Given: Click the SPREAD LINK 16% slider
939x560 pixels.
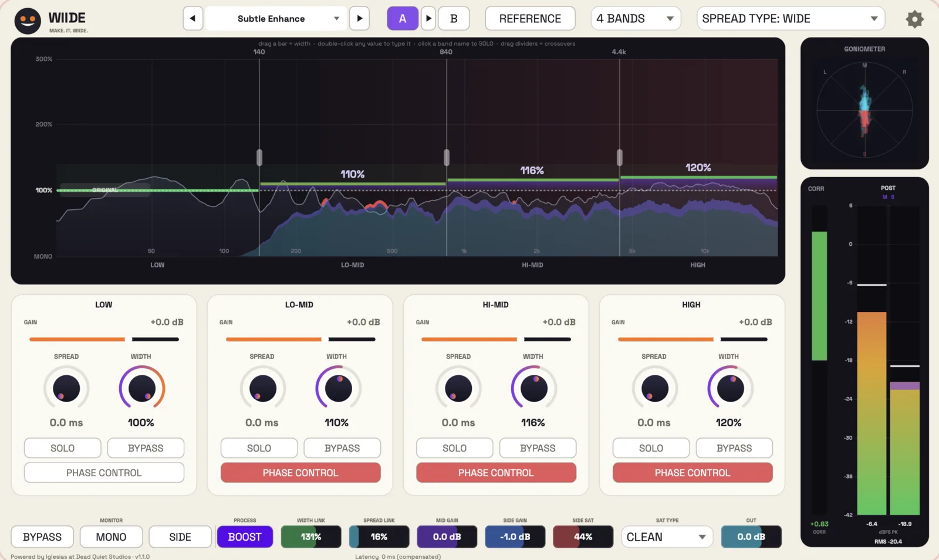Looking at the screenshot, I should coord(379,537).
